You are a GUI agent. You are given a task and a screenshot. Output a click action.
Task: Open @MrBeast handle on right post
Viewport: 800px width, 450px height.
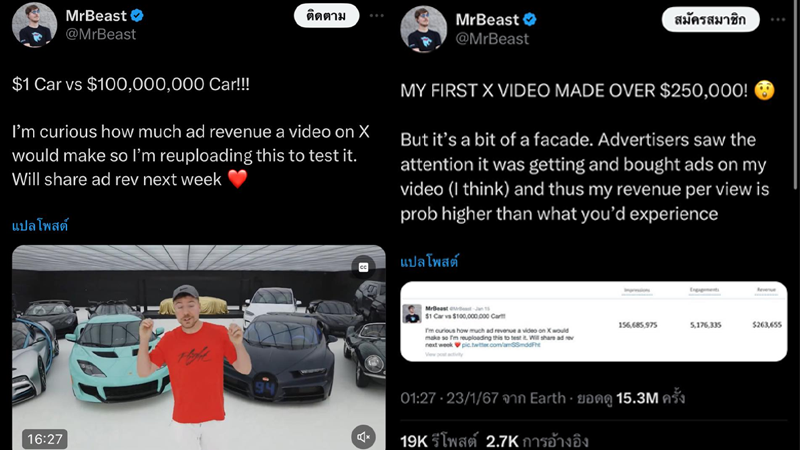[492, 39]
